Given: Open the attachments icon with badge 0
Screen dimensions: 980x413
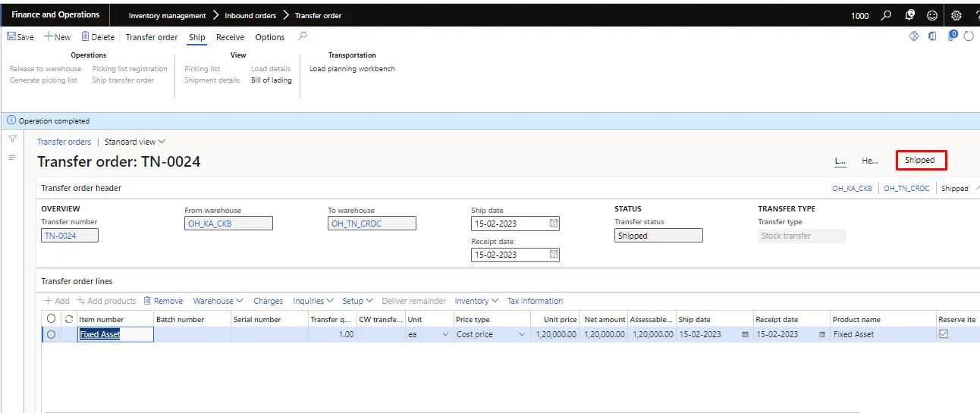Looking at the screenshot, I should (952, 35).
